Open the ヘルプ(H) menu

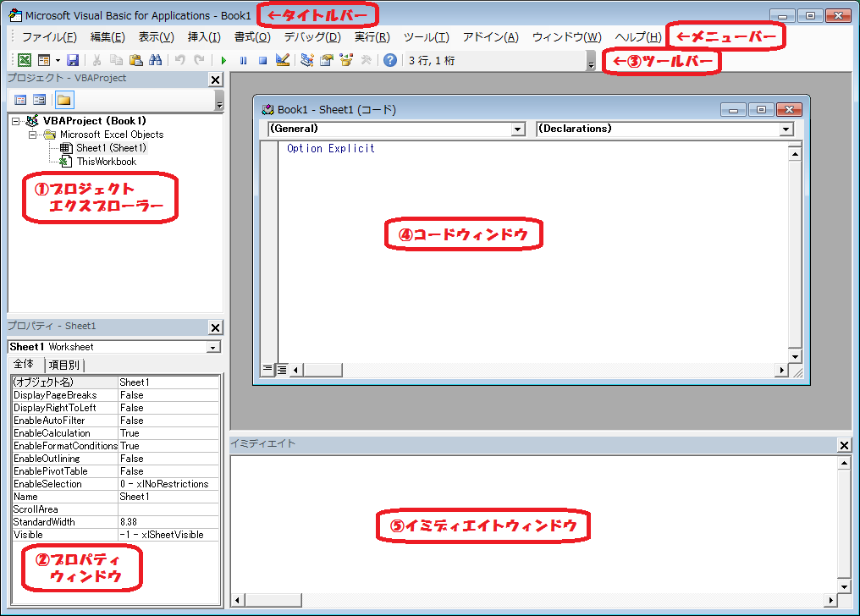(x=638, y=36)
